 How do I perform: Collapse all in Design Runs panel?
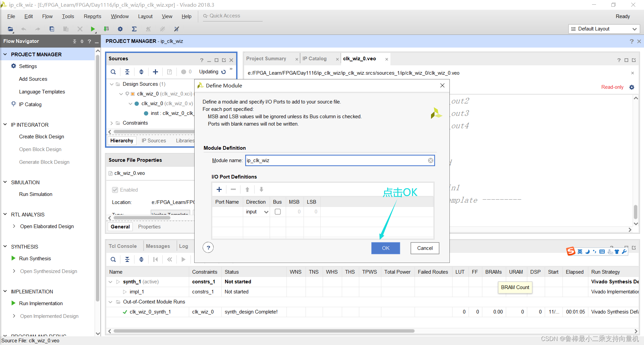point(127,259)
